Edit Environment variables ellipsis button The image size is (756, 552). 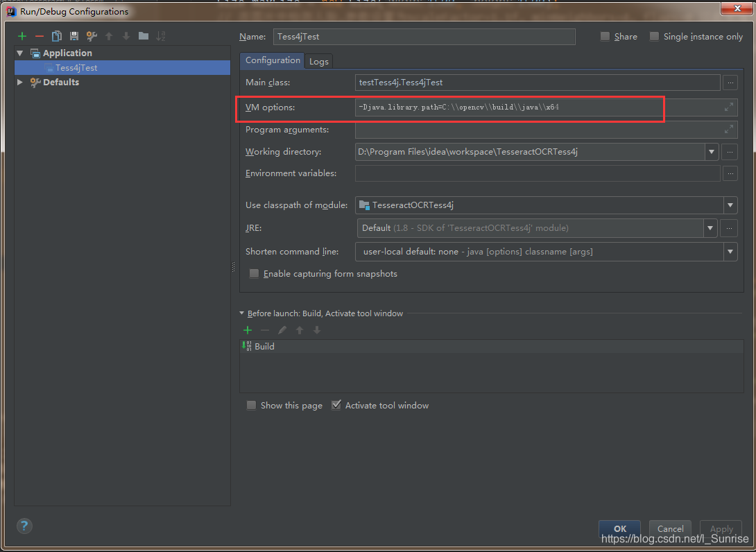(x=730, y=173)
